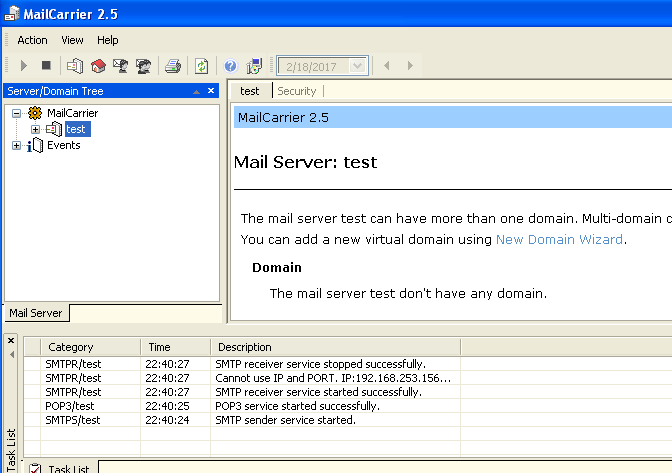Screen dimensions: 672x473
Task: Click the printer icon in toolbar
Action: [173, 66]
